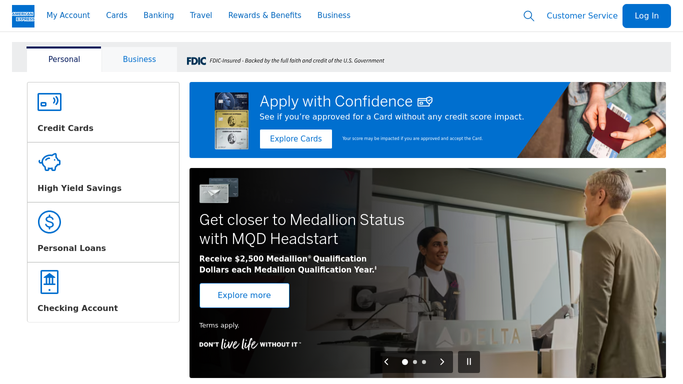
Task: Click the FDIC logo
Action: point(196,61)
